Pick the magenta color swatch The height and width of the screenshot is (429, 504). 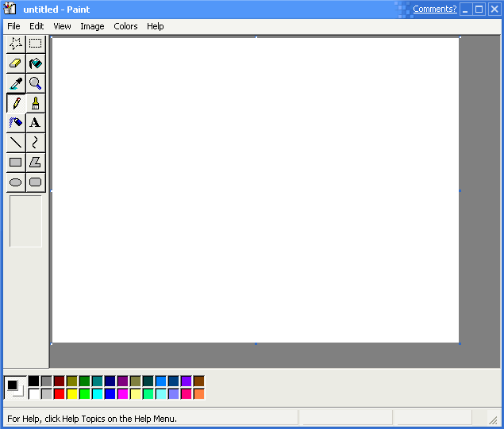pyautogui.click(x=122, y=394)
